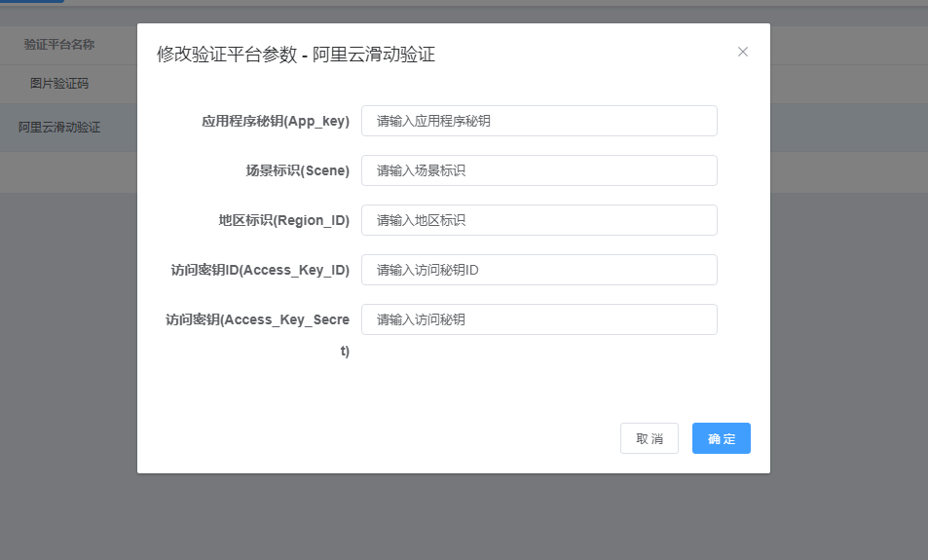The image size is (928, 560).
Task: Click the Access_Key_Secret input field
Action: pos(539,319)
